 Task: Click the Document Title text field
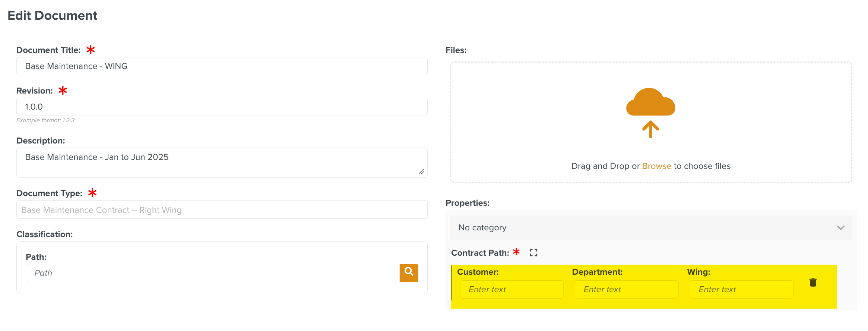point(222,66)
